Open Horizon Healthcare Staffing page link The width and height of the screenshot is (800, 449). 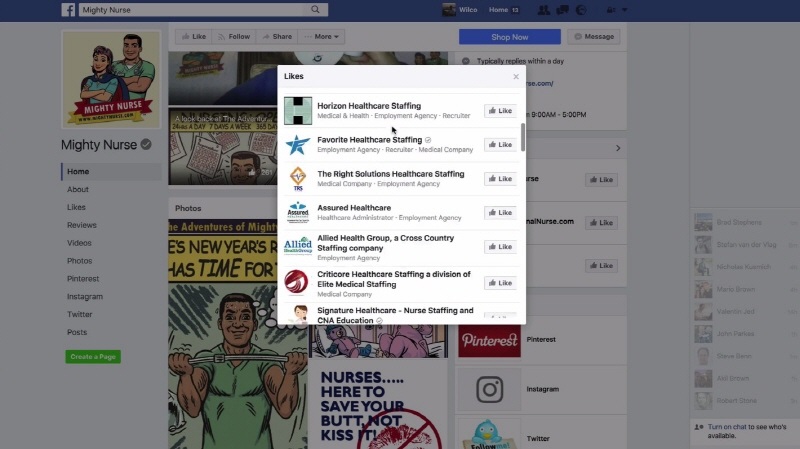(x=369, y=106)
